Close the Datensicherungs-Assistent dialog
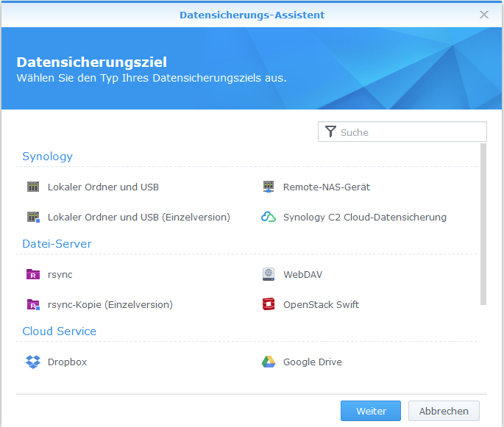The image size is (504, 427). coord(483,15)
